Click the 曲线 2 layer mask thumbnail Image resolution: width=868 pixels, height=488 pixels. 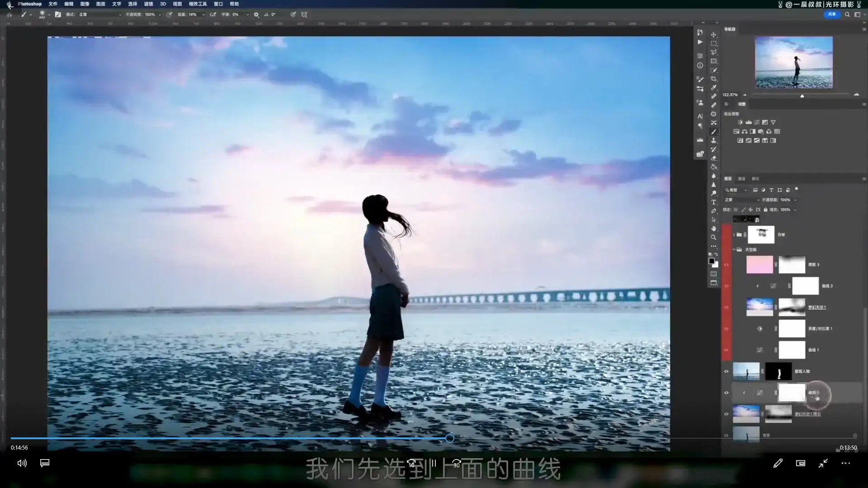click(805, 286)
